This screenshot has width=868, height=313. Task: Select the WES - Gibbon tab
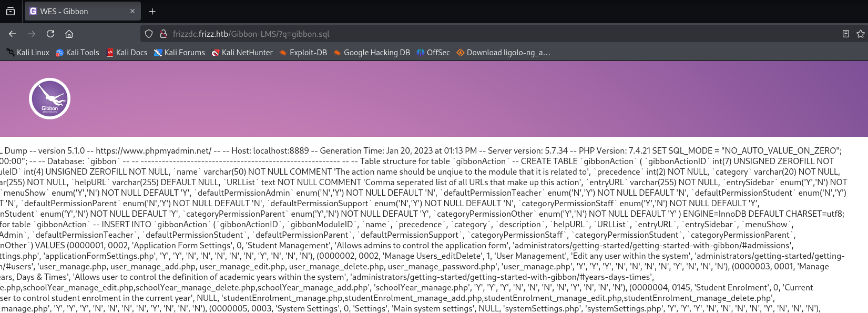[x=81, y=11]
